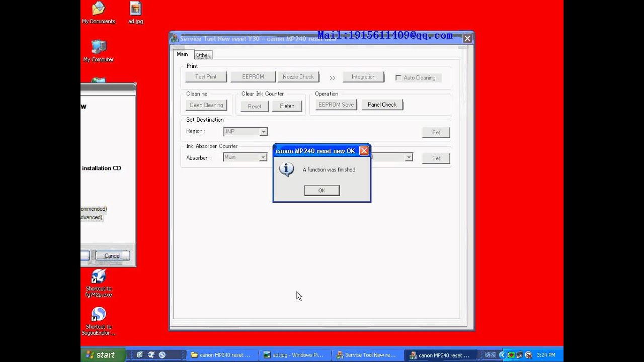Switch to the Other tab
This screenshot has height=362, width=644.
point(203,55)
